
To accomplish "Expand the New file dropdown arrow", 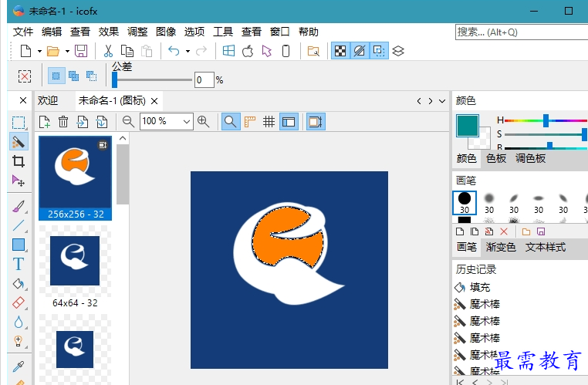I will click(x=39, y=51).
